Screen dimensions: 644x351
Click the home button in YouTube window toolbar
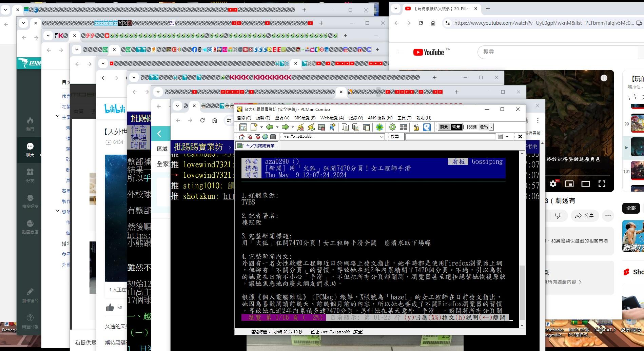click(433, 23)
